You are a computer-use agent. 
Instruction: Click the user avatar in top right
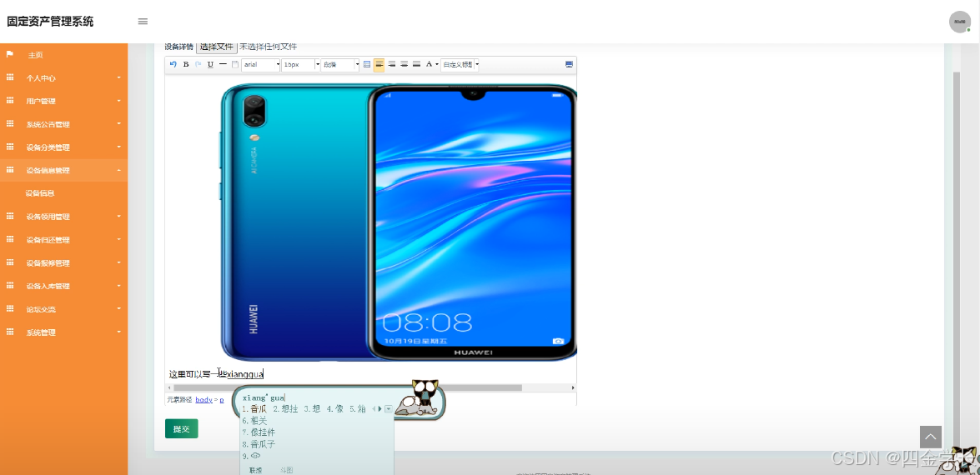[959, 22]
